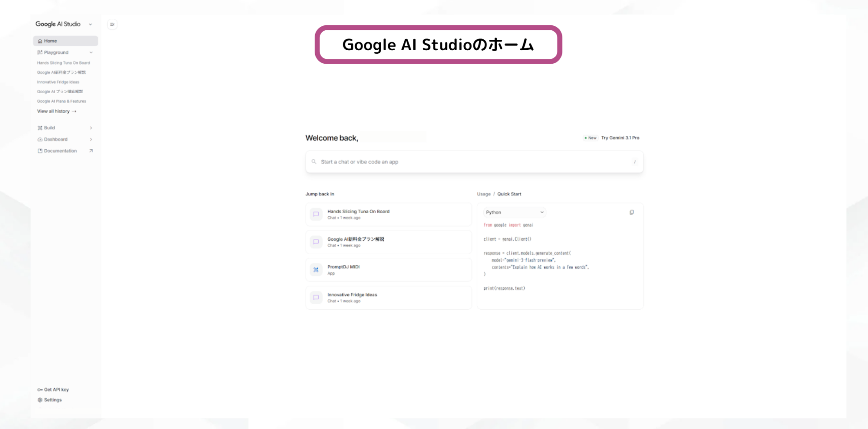This screenshot has width=868, height=429.
Task: Select the Home icon in the sidebar
Action: click(41, 41)
